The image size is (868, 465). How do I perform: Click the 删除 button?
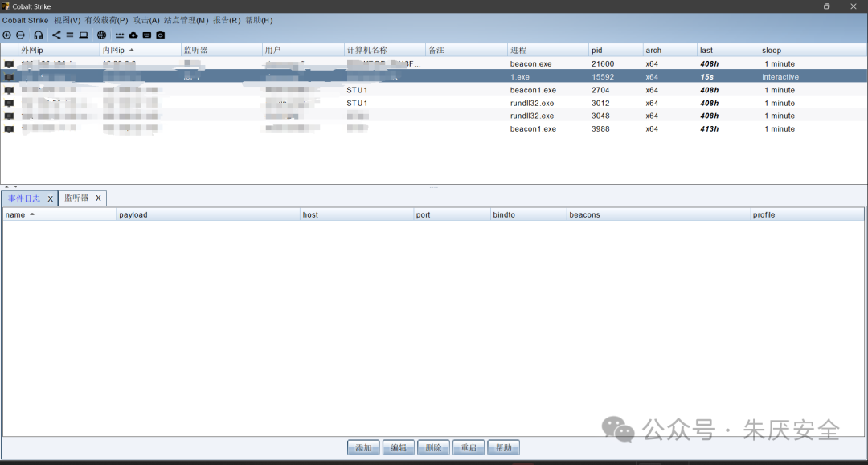tap(433, 447)
